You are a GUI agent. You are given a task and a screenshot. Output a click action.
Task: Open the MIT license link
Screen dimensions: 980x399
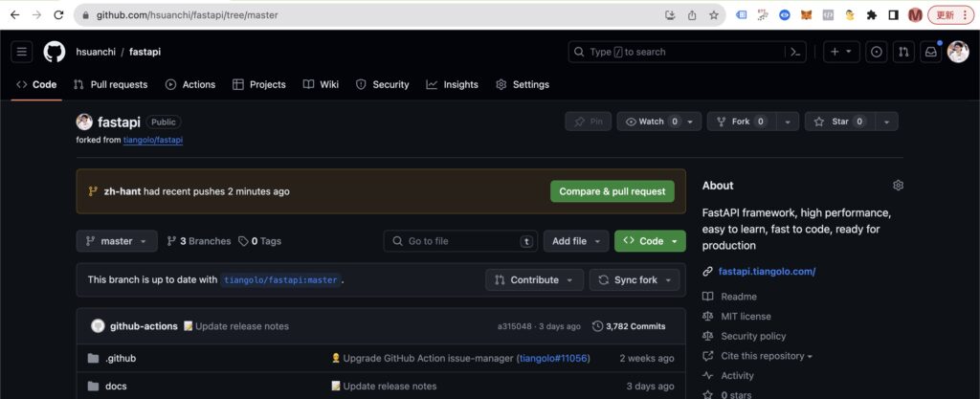pos(746,317)
